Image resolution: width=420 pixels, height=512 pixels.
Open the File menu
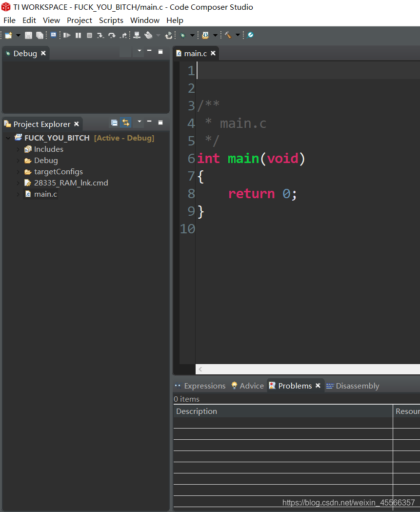pos(9,20)
